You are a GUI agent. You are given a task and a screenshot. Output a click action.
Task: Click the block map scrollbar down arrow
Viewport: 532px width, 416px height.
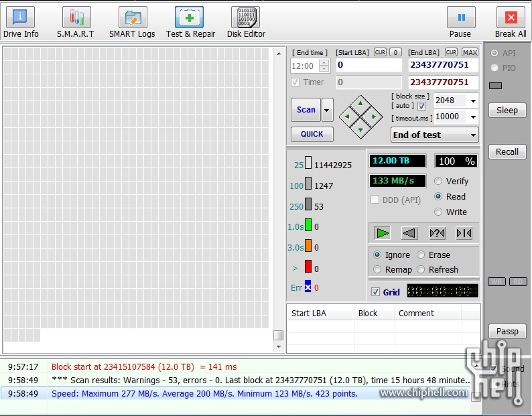[x=279, y=347]
